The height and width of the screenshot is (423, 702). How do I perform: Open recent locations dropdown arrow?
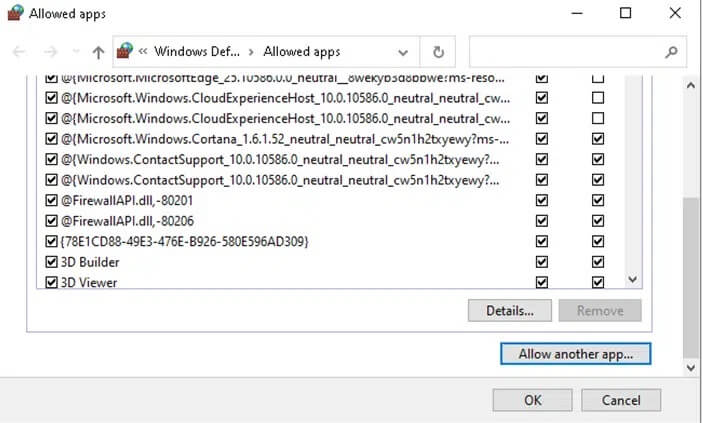[x=76, y=52]
